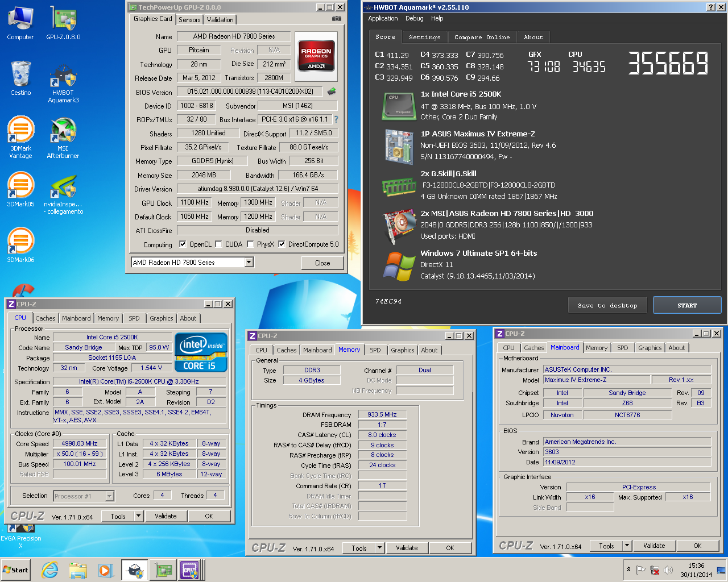Toggle the PhysX checkbox in GPU-Z
728x582 pixels.
[250, 244]
